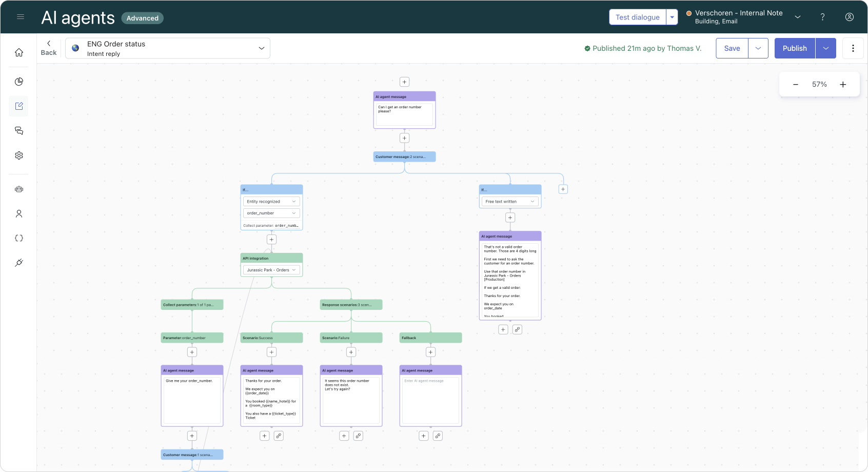Click the empty Fallback AI agent message field
The image size is (868, 472).
click(x=430, y=400)
